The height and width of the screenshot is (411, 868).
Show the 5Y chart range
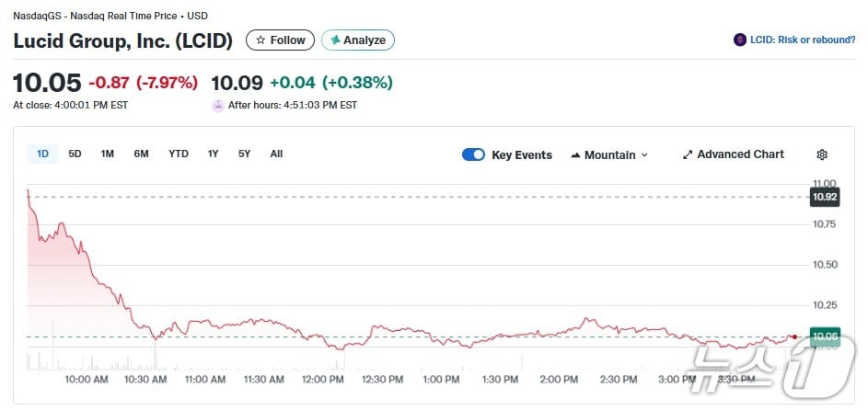point(244,154)
